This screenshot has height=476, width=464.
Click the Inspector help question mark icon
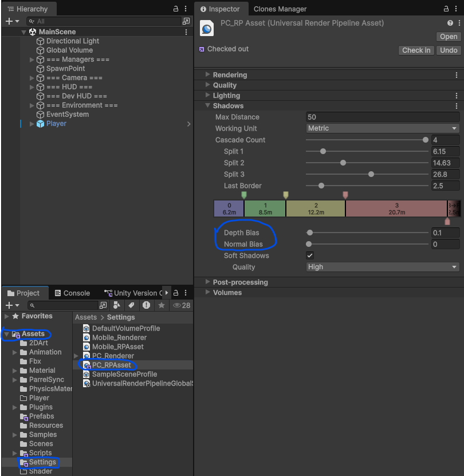(450, 23)
